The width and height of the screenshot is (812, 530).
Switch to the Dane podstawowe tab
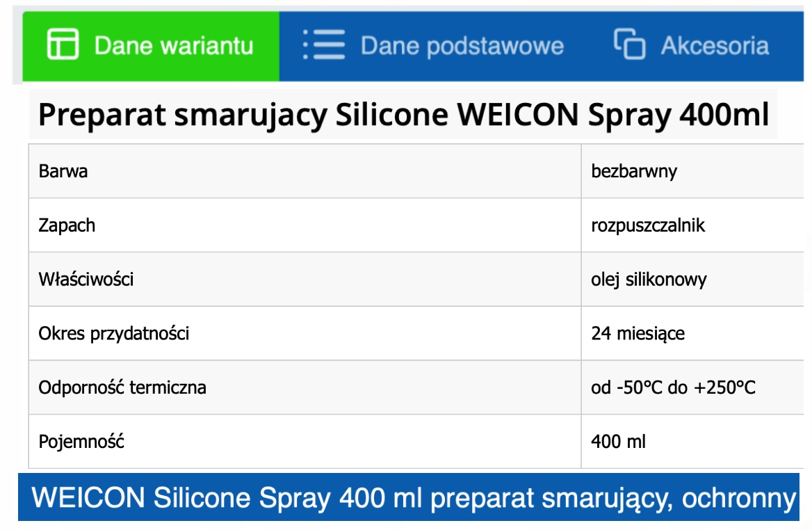click(x=433, y=46)
